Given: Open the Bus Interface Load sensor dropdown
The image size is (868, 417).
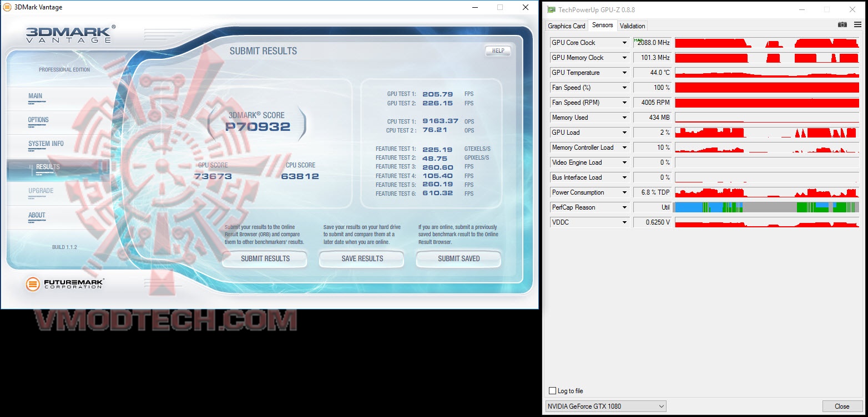Looking at the screenshot, I should click(624, 177).
